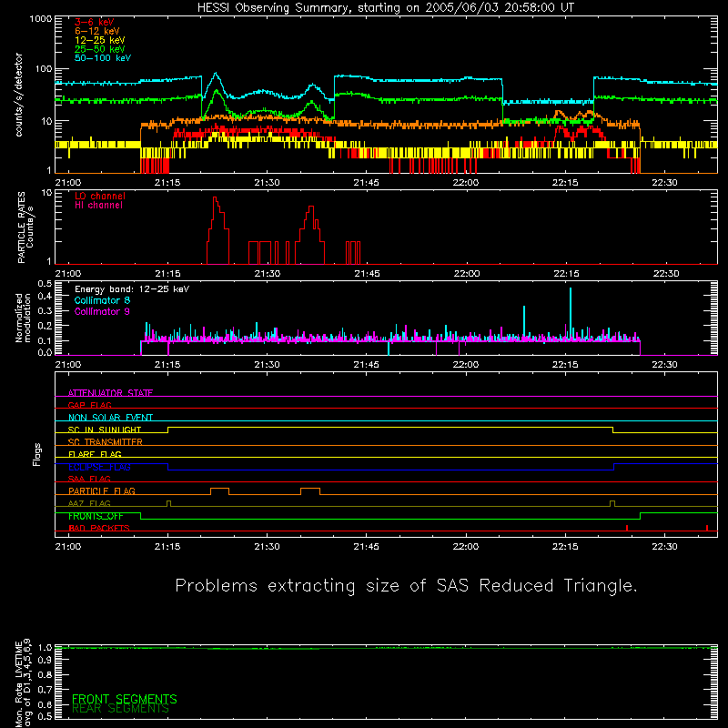Click '21:30' tick below the modulation panel
728x728 pixels.
tap(267, 365)
